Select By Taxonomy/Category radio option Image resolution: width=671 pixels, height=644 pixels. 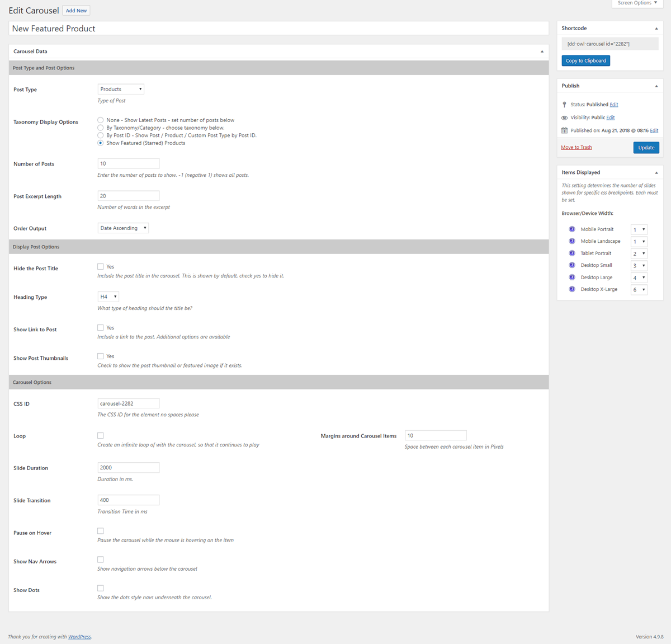(101, 128)
